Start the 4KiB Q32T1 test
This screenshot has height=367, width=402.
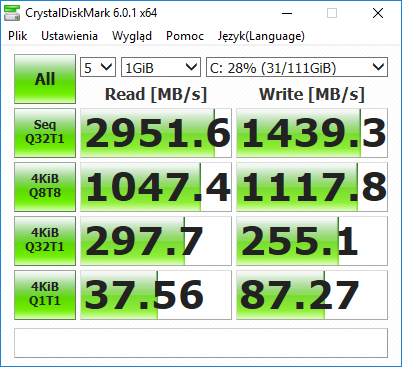(x=45, y=241)
